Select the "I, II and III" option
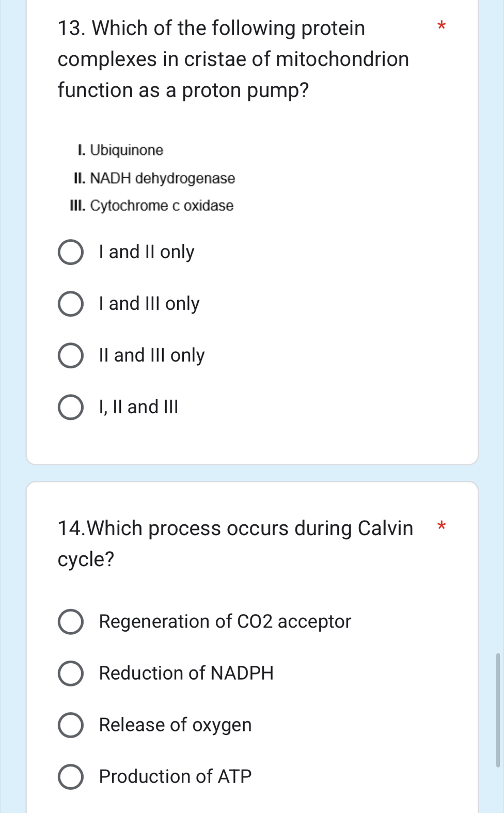The height and width of the screenshot is (813, 504). [70, 407]
